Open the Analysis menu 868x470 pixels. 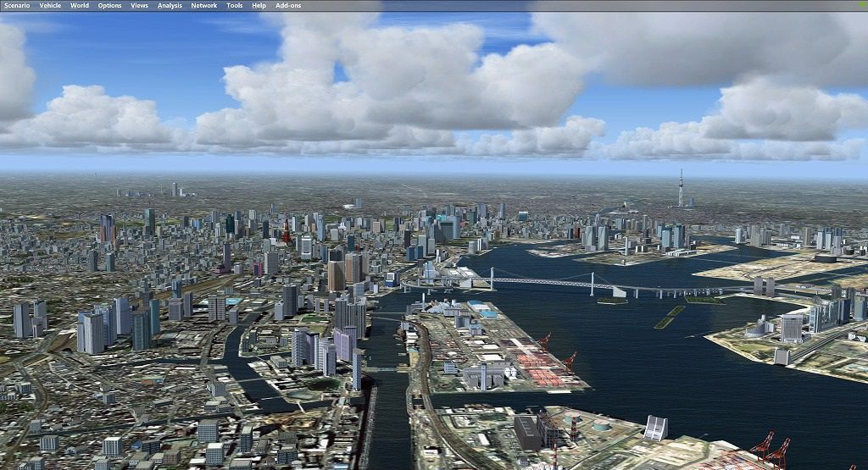click(x=170, y=6)
